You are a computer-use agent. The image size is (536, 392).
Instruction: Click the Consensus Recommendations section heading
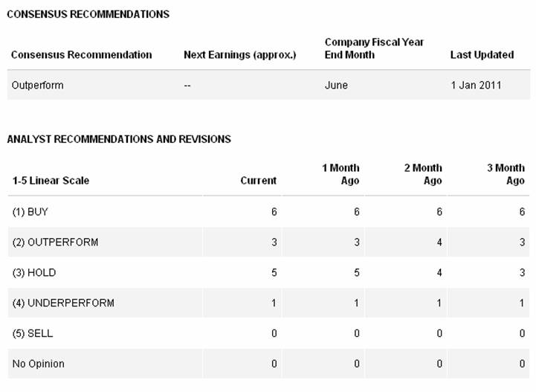coord(88,14)
